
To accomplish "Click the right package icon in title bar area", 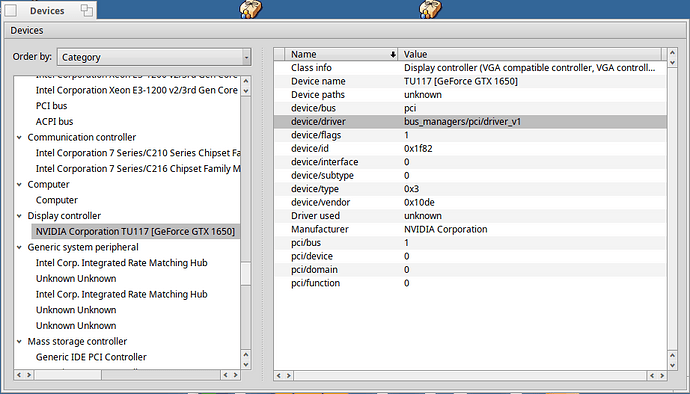I will coord(430,9).
